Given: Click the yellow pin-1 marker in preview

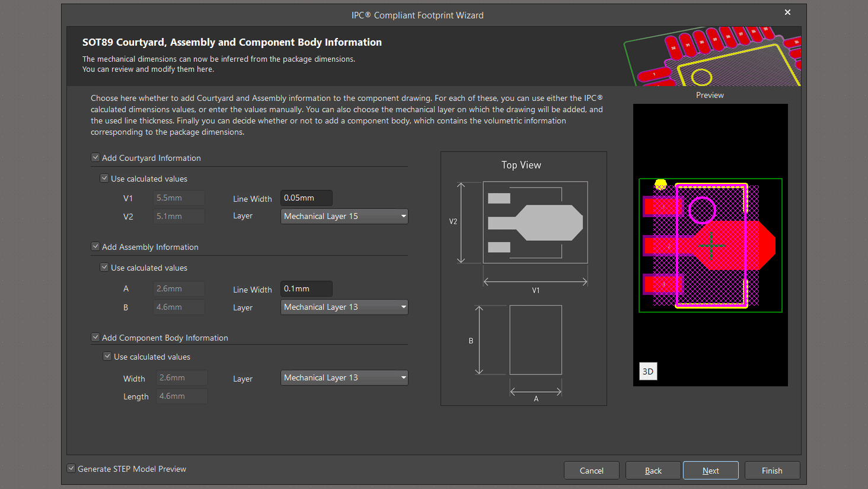Looking at the screenshot, I should 660,185.
